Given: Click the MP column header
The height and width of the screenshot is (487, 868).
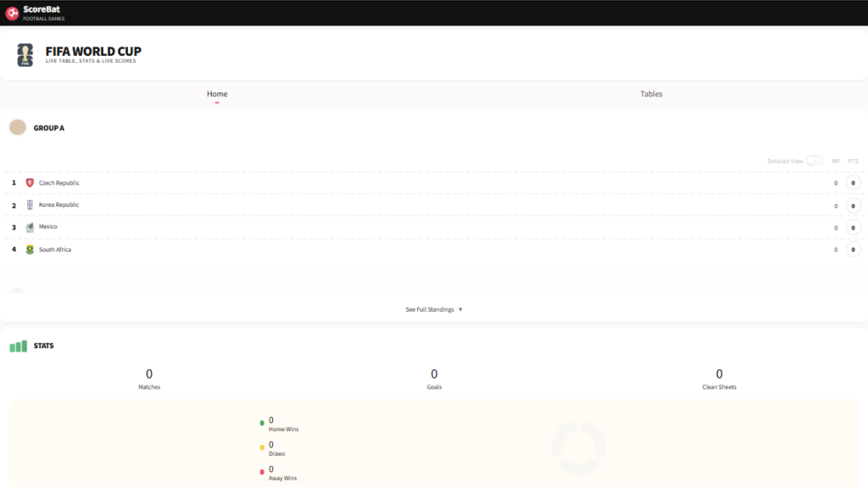Looking at the screenshot, I should [836, 161].
